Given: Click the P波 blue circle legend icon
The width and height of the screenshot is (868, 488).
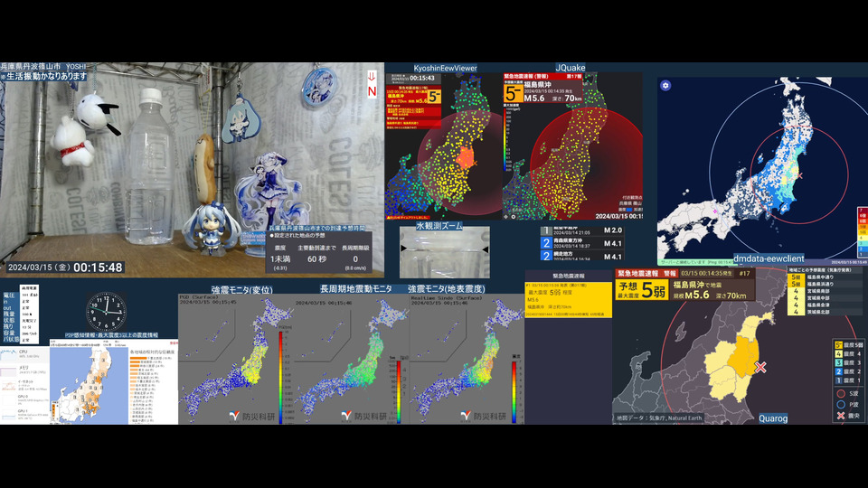Looking at the screenshot, I should click(x=841, y=405).
